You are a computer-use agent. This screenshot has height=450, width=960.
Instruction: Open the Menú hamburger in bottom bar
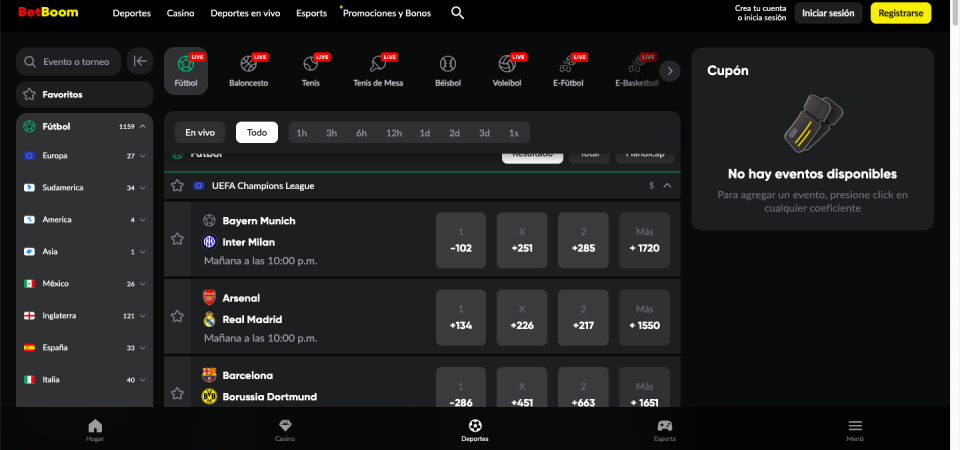pos(855,430)
